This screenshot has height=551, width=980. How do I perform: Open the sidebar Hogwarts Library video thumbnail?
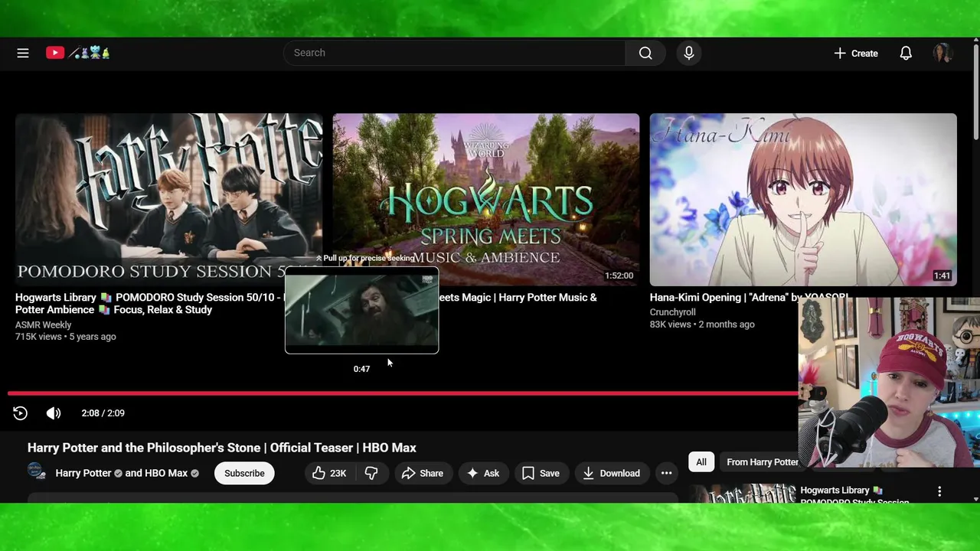[743, 494]
